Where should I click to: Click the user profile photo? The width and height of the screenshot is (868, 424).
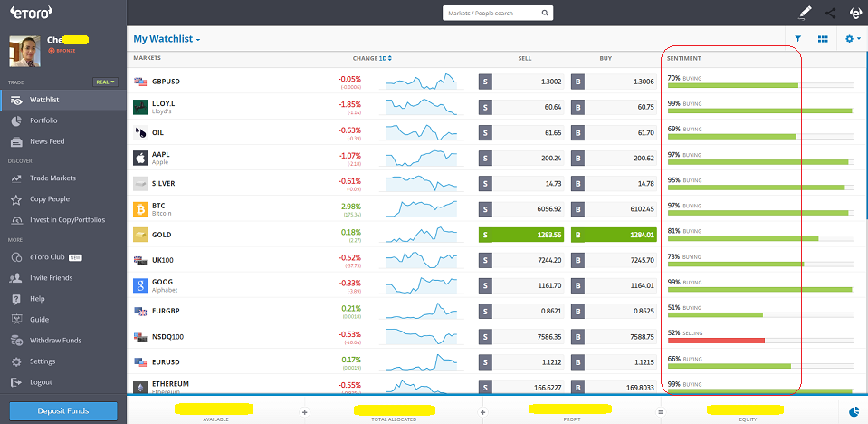(24, 51)
